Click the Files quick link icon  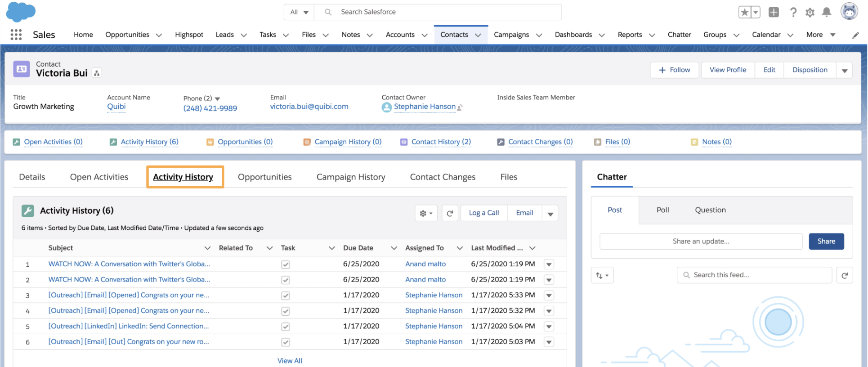click(x=598, y=142)
